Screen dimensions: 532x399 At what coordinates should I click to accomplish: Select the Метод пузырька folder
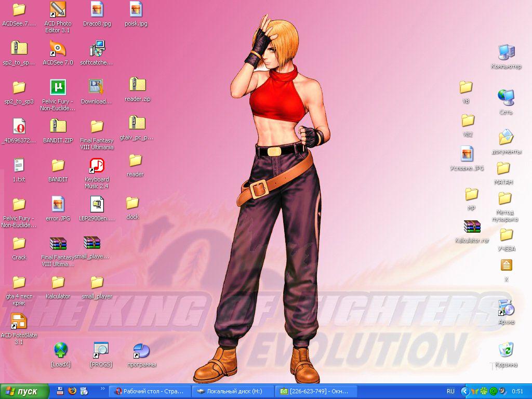[504, 198]
